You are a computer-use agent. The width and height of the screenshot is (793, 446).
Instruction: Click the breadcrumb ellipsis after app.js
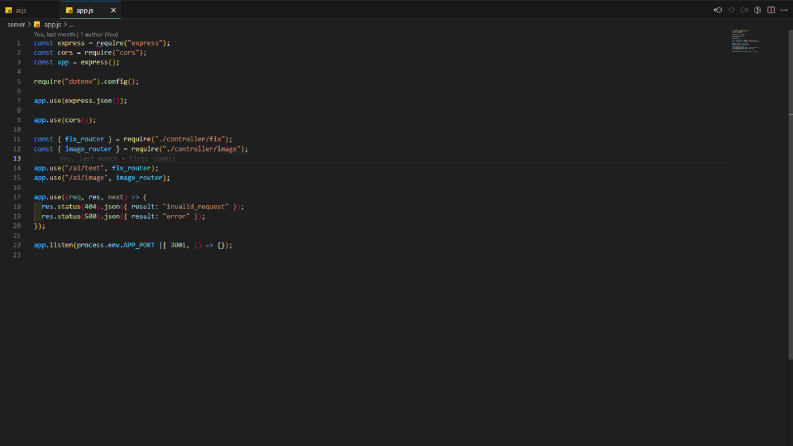pyautogui.click(x=71, y=24)
